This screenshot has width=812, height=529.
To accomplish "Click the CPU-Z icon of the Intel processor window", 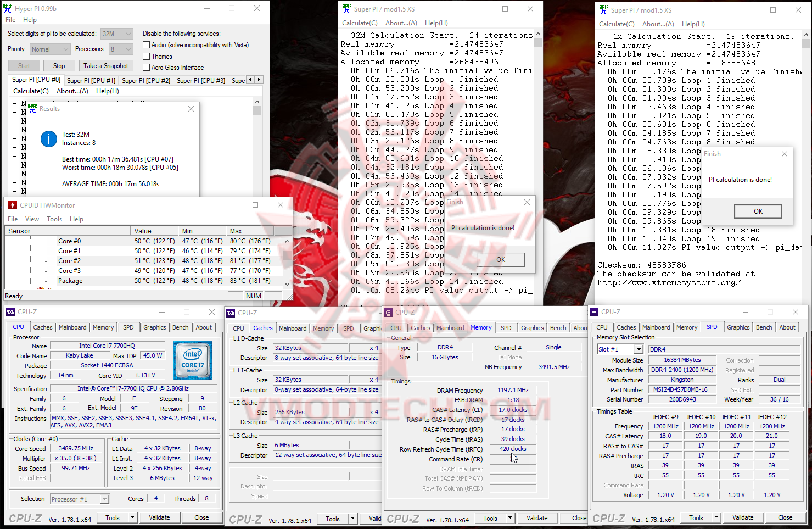I will [10, 312].
